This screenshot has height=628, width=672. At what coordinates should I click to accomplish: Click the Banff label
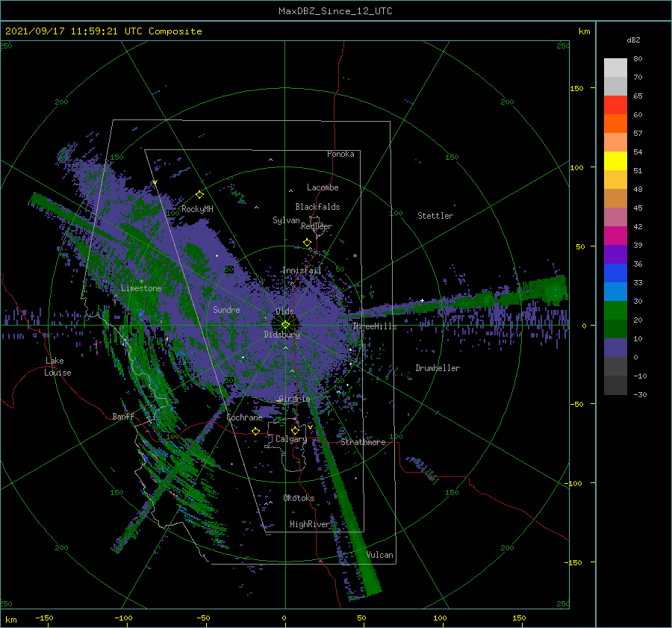tap(123, 416)
